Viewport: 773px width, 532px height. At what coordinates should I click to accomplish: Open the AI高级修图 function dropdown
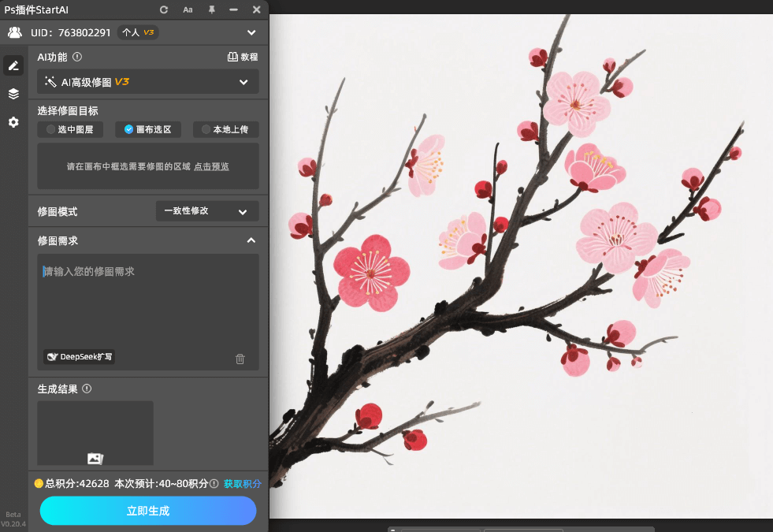(x=148, y=82)
